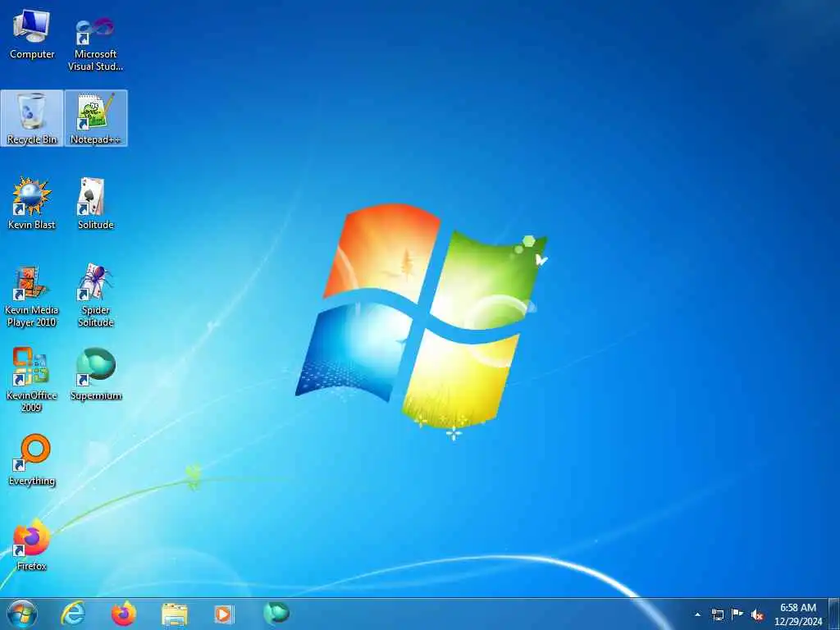
Task: Select the Notepad++ desktop shortcut
Action: tap(96, 118)
